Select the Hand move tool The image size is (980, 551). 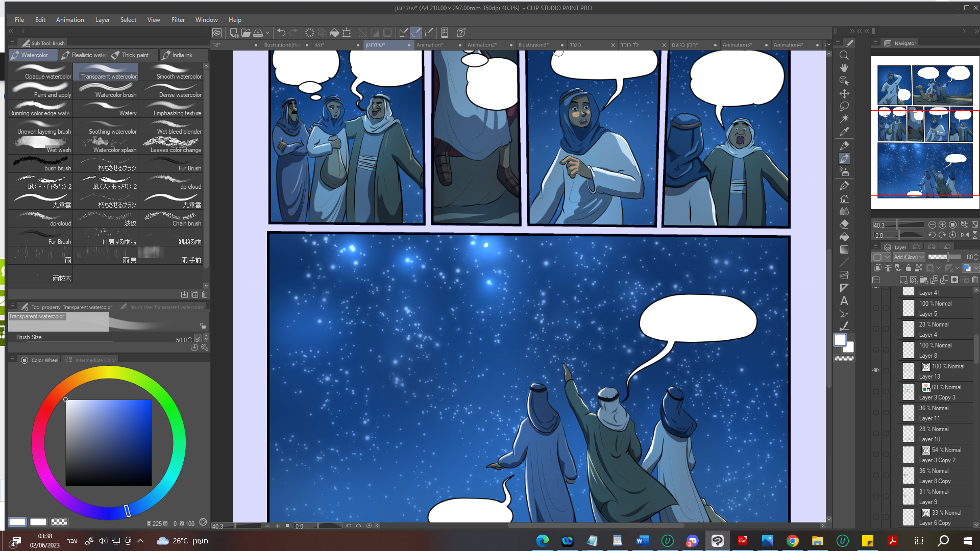click(844, 68)
